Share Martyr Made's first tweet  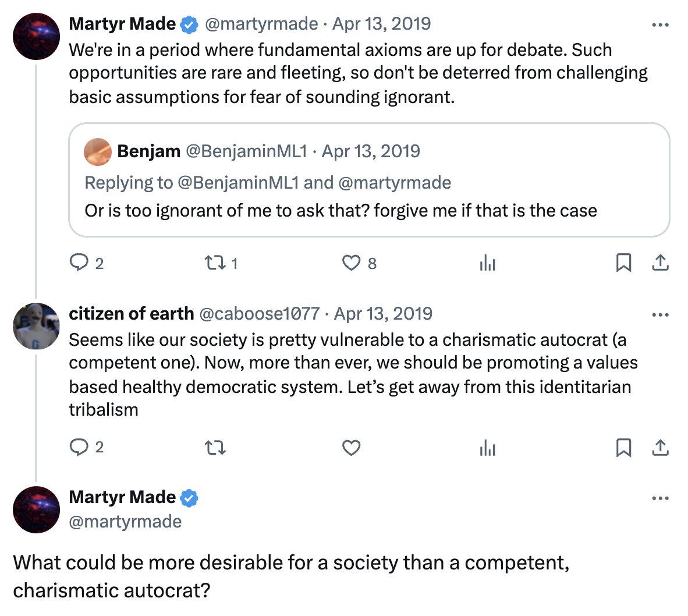point(660,263)
